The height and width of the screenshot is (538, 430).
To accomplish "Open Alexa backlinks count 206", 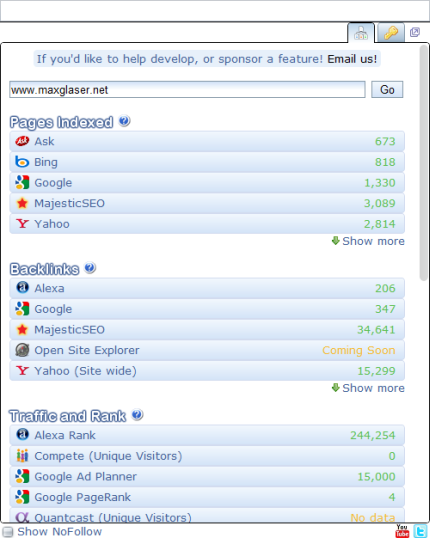I will (x=385, y=288).
